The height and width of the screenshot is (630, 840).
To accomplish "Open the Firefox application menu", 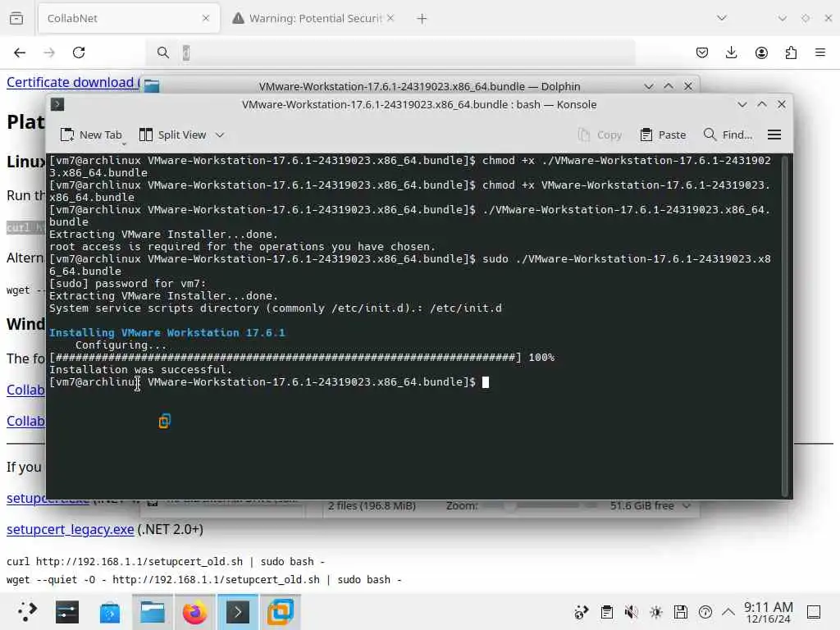I will (820, 52).
